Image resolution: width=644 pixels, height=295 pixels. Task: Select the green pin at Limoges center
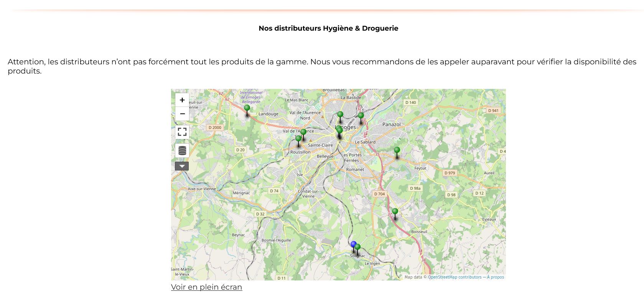coord(339,131)
